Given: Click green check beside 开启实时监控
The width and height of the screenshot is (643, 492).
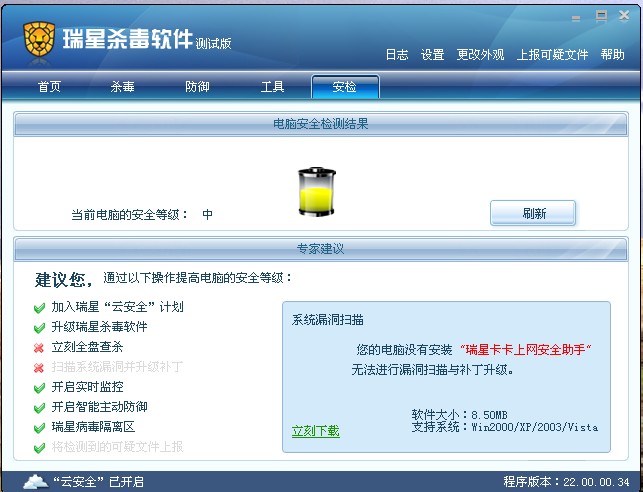Looking at the screenshot, I should [x=39, y=387].
